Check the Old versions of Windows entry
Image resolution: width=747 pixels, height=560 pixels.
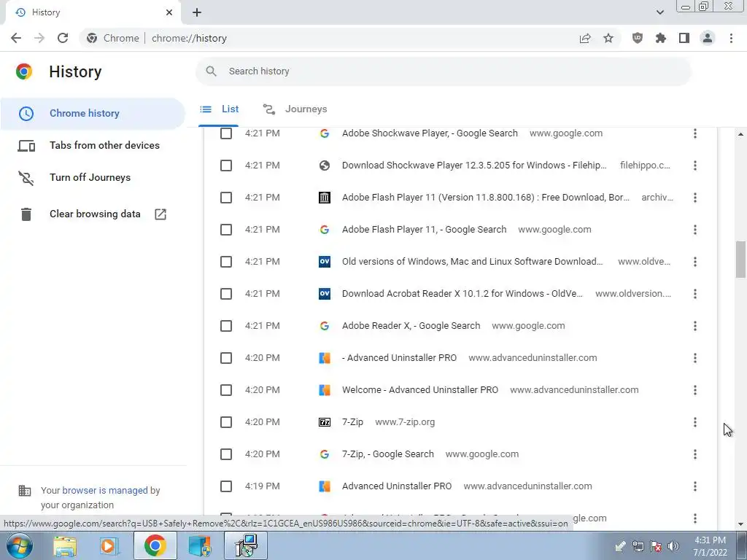pos(226,262)
